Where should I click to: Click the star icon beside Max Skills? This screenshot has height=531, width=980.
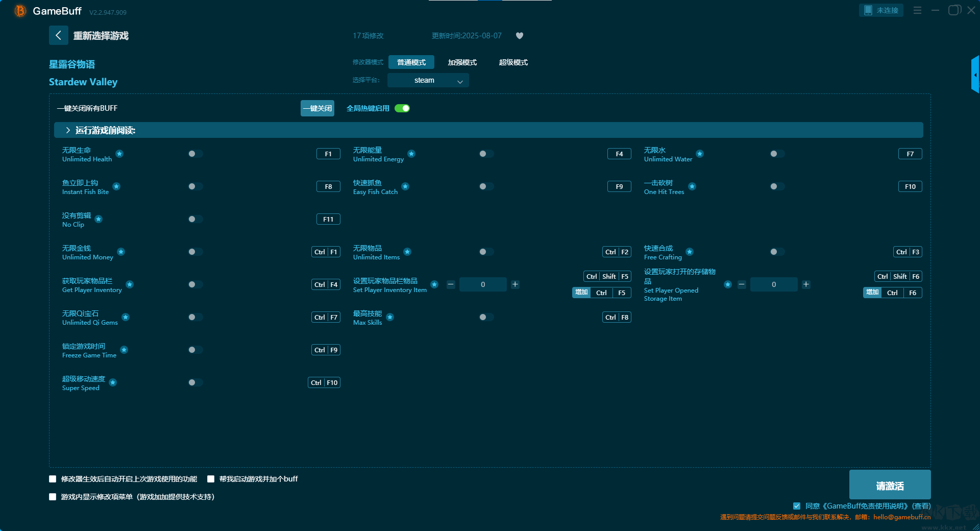pos(390,317)
